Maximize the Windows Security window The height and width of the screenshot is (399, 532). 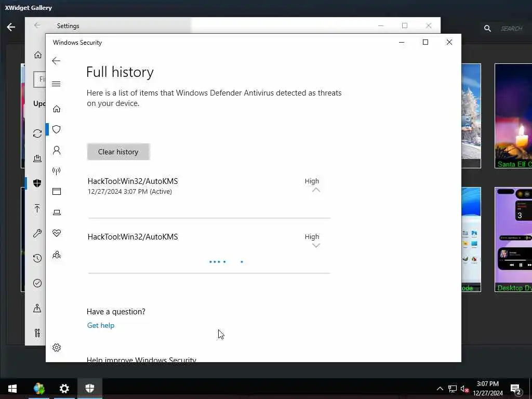425,42
